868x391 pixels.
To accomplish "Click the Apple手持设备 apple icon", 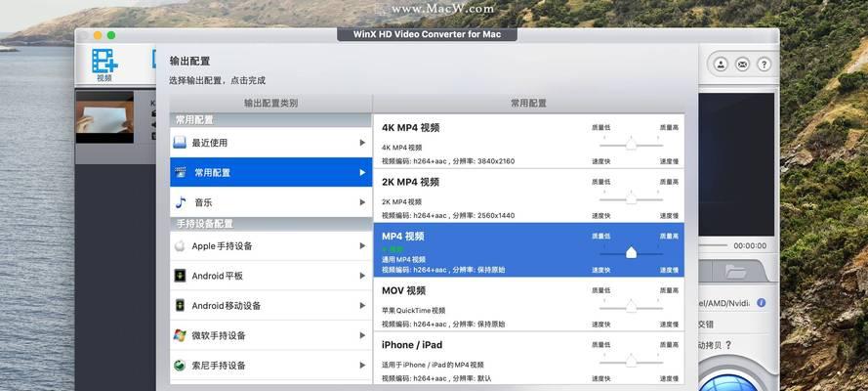I will (x=180, y=246).
